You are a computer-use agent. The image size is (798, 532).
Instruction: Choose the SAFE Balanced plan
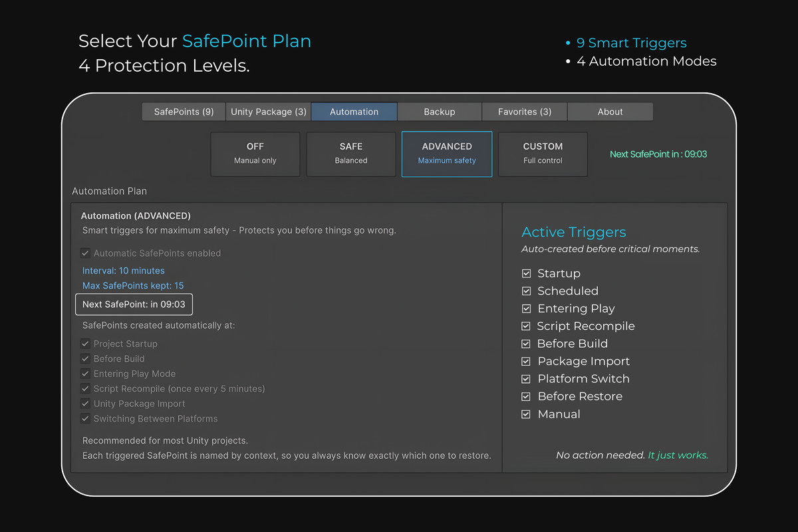coord(351,154)
